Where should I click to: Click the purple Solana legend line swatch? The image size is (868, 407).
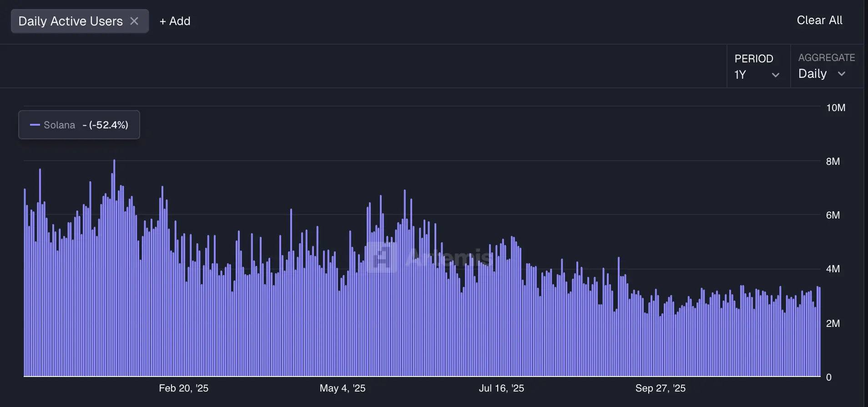pyautogui.click(x=35, y=125)
